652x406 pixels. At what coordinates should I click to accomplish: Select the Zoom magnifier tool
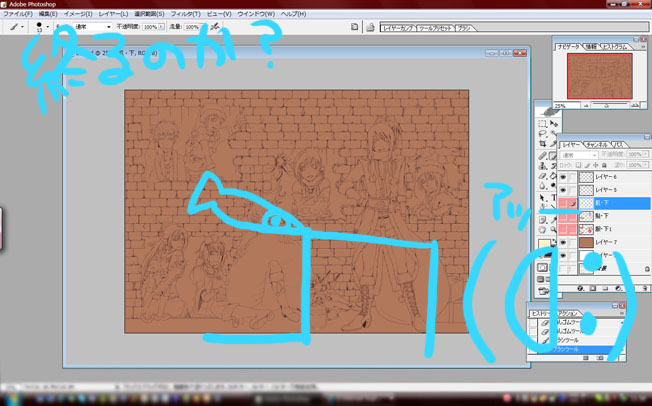coord(553,230)
